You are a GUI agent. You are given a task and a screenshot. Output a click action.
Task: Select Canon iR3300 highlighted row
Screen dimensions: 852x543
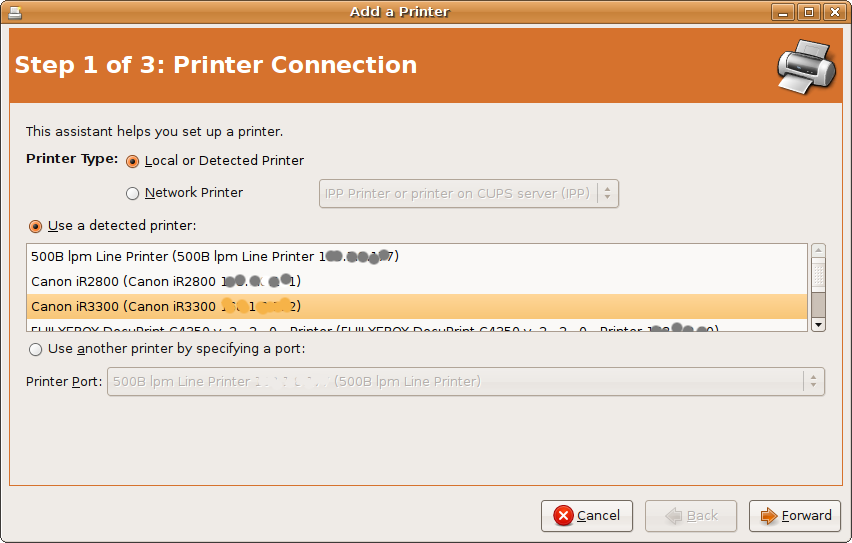(x=417, y=307)
